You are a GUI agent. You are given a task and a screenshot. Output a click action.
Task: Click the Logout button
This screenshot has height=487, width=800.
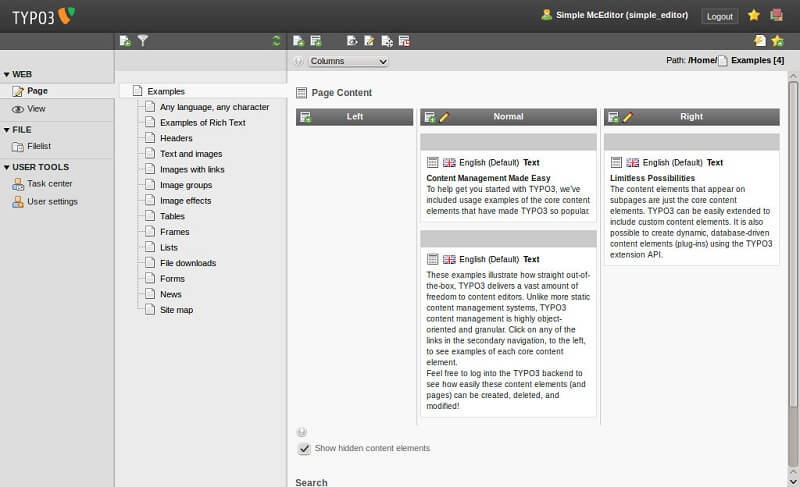(x=719, y=16)
